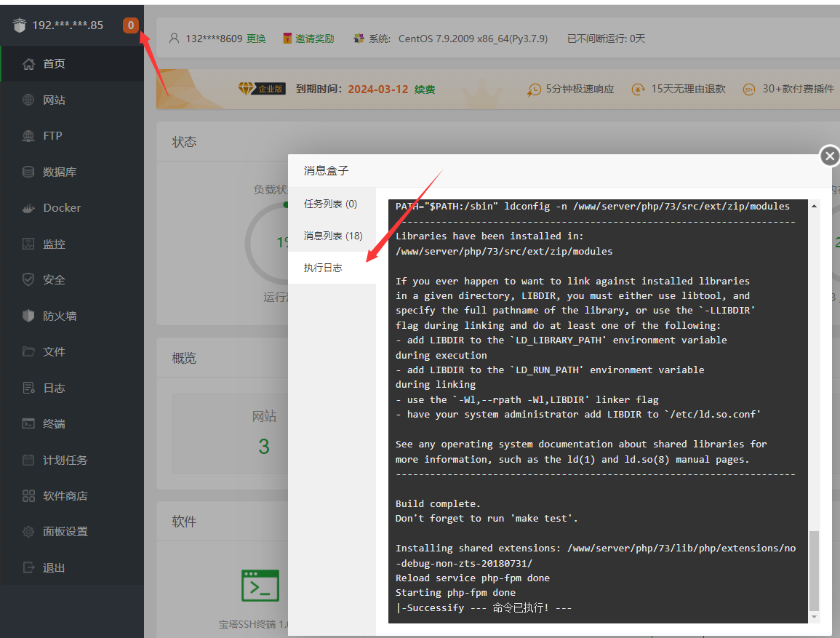Open the 首页 home icon in sidebar
This screenshot has height=638, width=840.
pos(28,64)
